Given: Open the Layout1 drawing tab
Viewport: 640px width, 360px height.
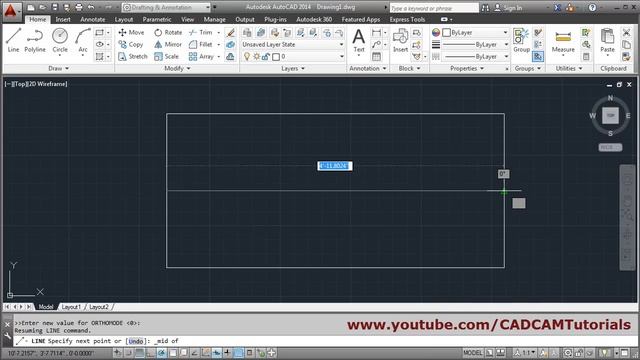Looking at the screenshot, I should pyautogui.click(x=71, y=307).
